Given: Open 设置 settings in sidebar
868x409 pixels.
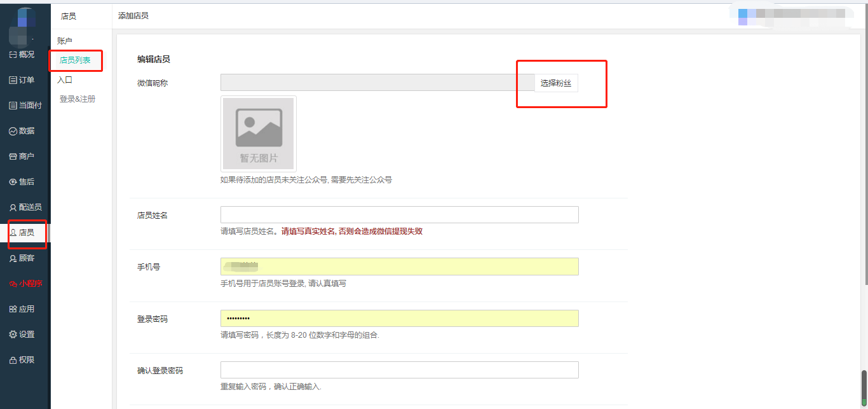Looking at the screenshot, I should coord(22,335).
